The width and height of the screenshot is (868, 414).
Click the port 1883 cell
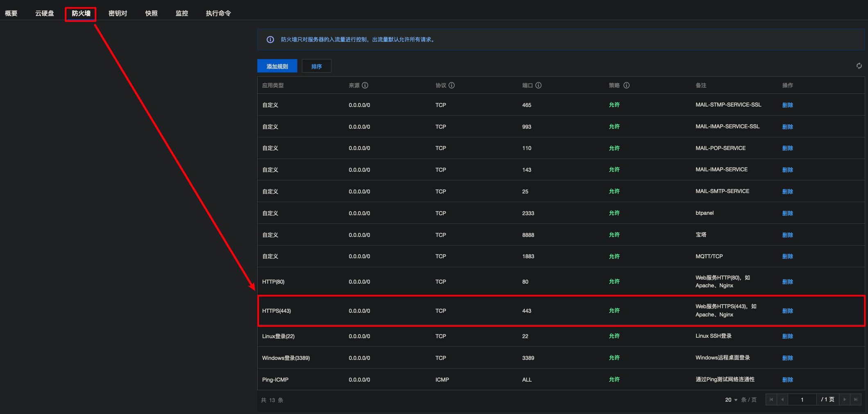528,257
